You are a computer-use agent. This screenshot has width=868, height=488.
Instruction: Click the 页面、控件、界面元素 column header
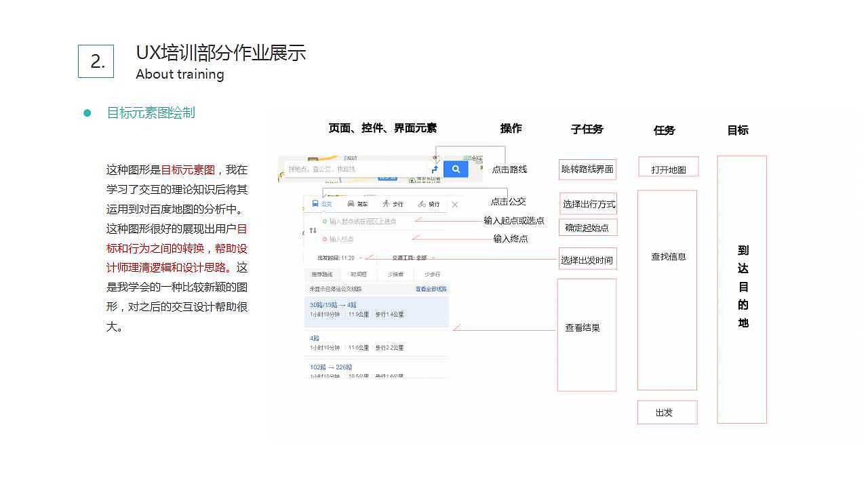pyautogui.click(x=382, y=128)
